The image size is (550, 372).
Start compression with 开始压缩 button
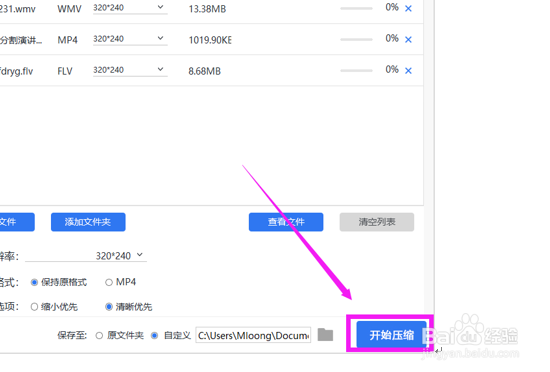[391, 335]
